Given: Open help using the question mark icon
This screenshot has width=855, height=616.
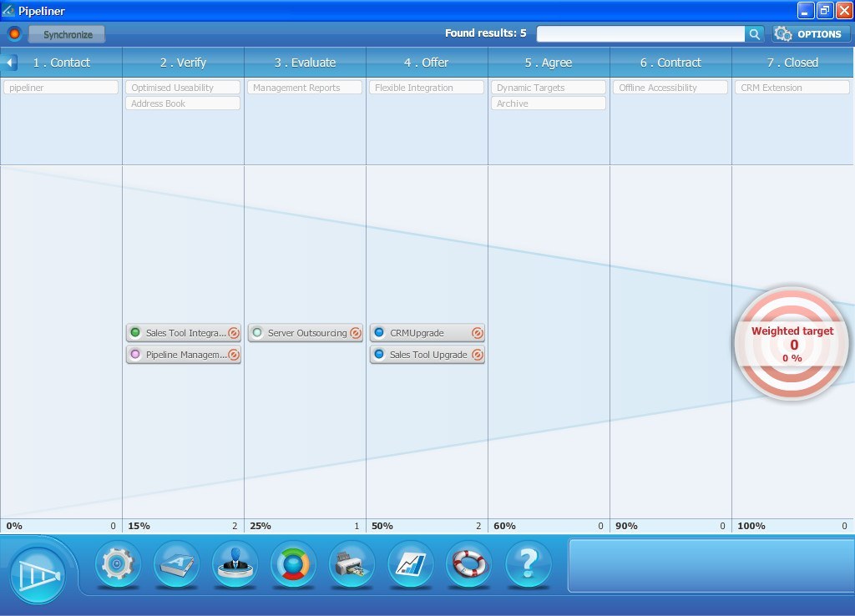Looking at the screenshot, I should 528,565.
